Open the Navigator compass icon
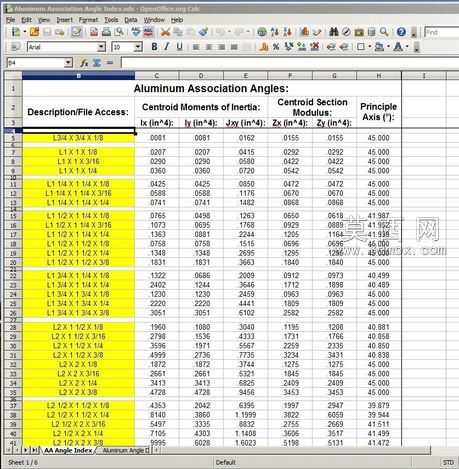The width and height of the screenshot is (459, 469). pos(346,32)
